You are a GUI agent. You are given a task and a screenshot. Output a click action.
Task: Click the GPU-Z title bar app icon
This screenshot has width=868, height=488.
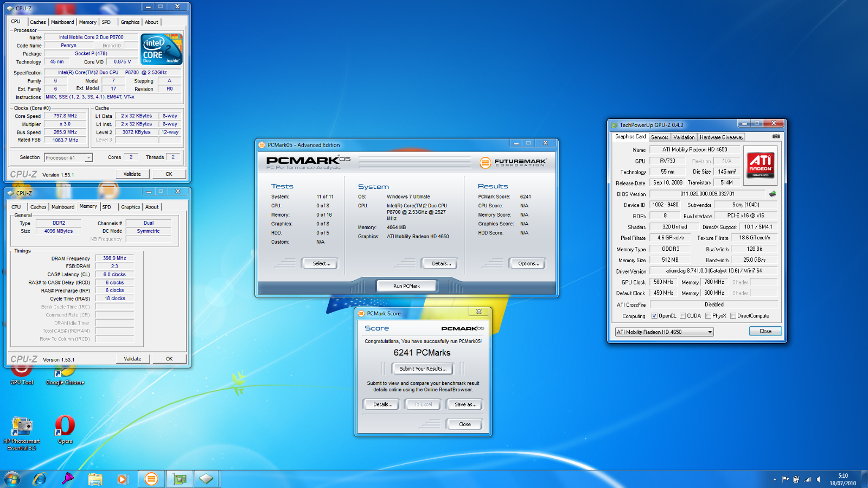614,125
